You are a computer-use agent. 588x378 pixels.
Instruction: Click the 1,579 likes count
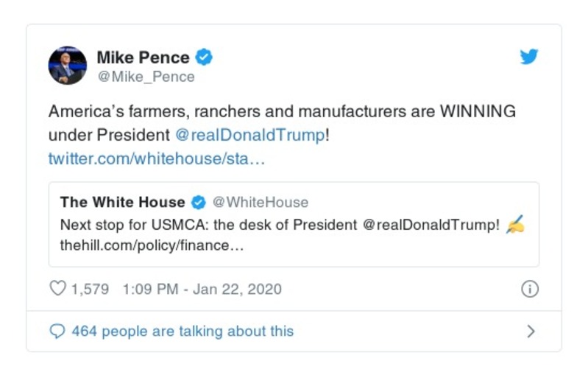click(x=90, y=289)
